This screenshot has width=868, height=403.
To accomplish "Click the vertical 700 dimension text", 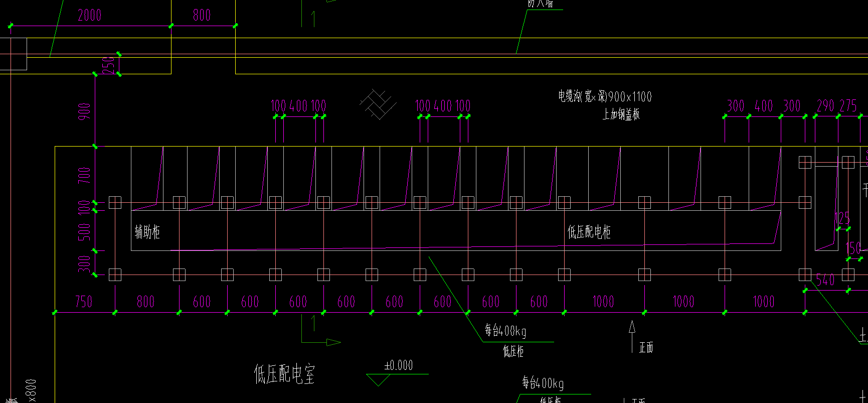I will pyautogui.click(x=85, y=176).
